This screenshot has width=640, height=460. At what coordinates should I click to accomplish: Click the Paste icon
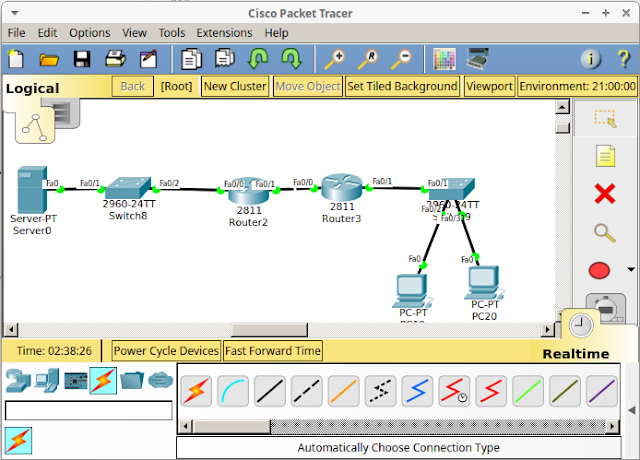coord(225,58)
